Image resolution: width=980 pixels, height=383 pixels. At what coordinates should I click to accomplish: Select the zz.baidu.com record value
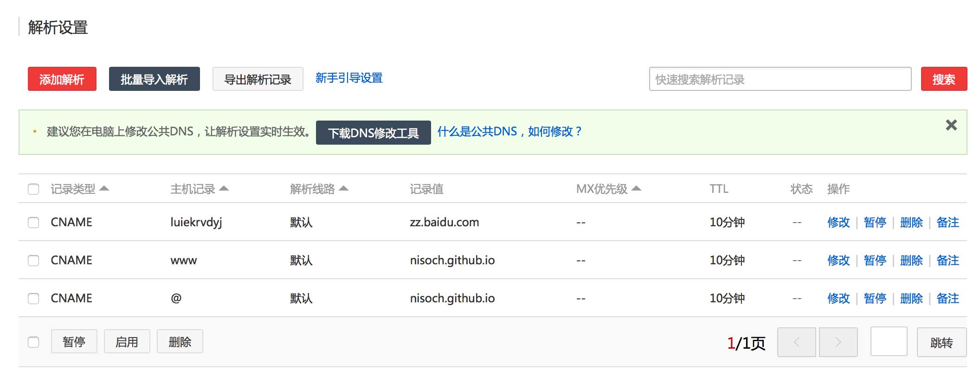(x=444, y=223)
